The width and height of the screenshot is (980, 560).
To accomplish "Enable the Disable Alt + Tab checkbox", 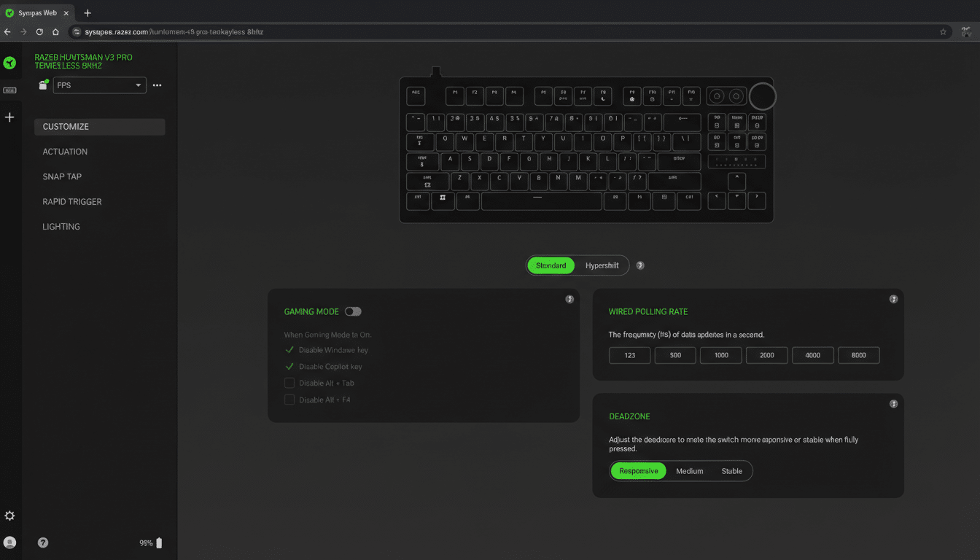I will click(289, 382).
